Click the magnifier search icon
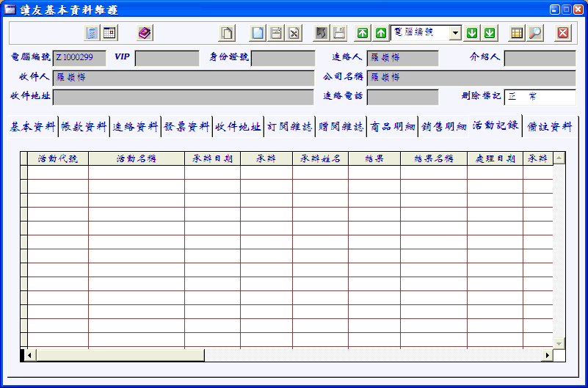This screenshot has height=388, width=588. pyautogui.click(x=535, y=33)
